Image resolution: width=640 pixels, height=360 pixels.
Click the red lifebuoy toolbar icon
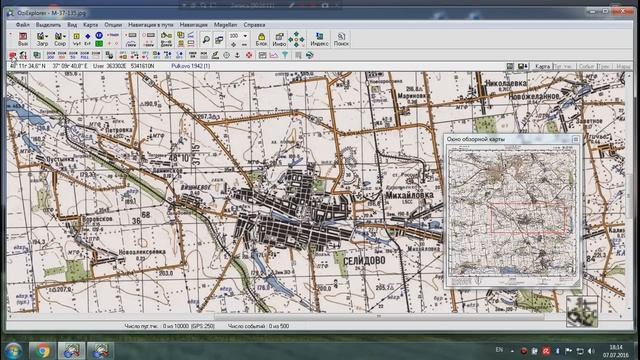(249, 55)
